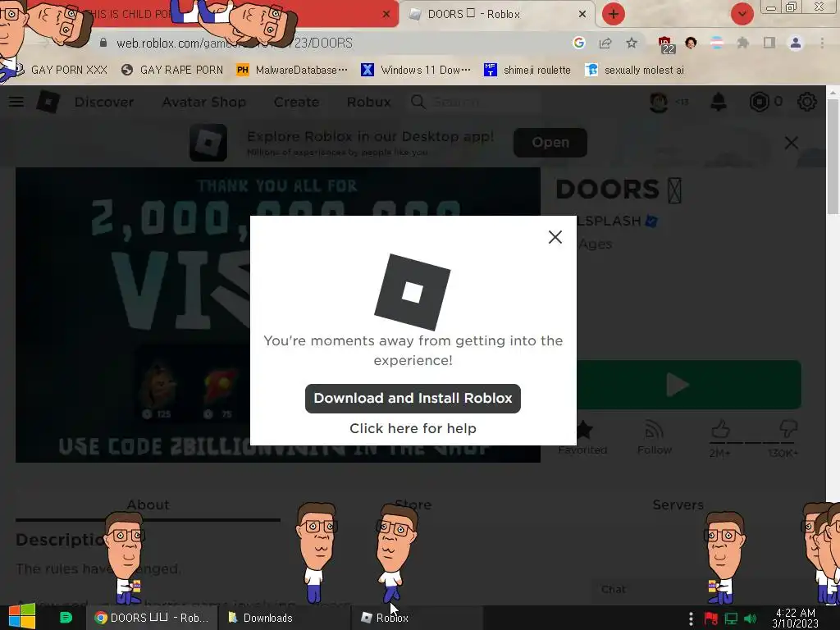Toggle the browser side panel
The height and width of the screenshot is (630, 840).
(769, 43)
